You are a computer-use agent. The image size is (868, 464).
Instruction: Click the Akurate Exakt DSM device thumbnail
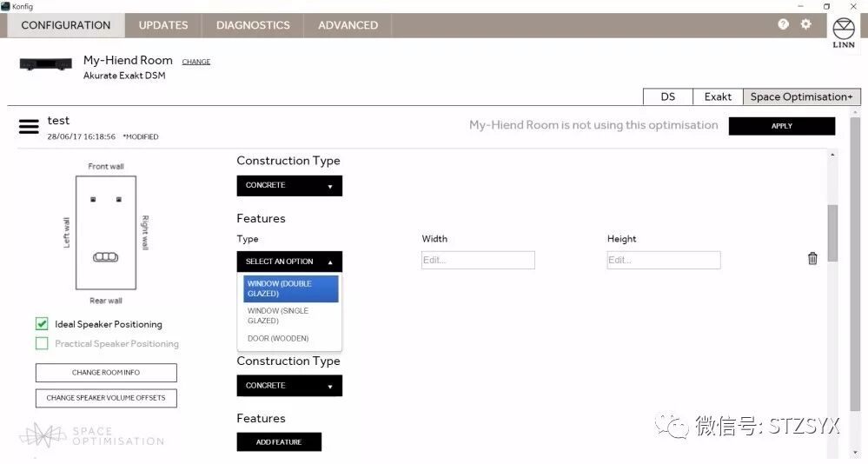(x=46, y=64)
